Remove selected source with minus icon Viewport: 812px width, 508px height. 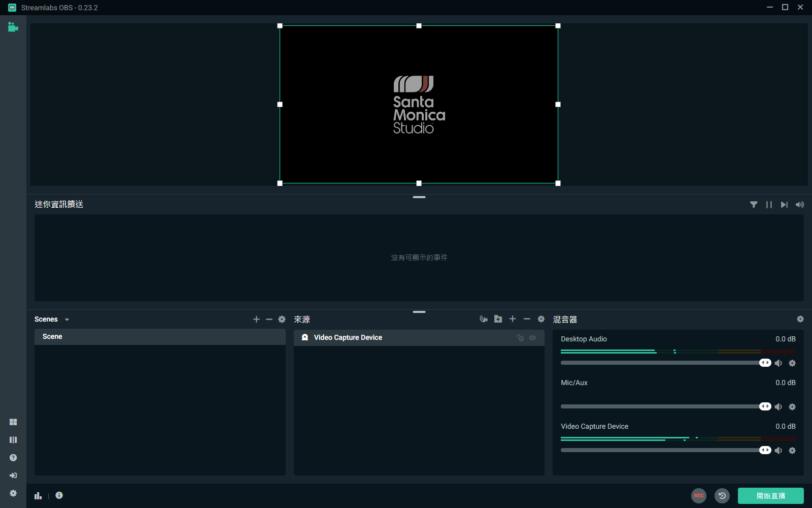527,319
